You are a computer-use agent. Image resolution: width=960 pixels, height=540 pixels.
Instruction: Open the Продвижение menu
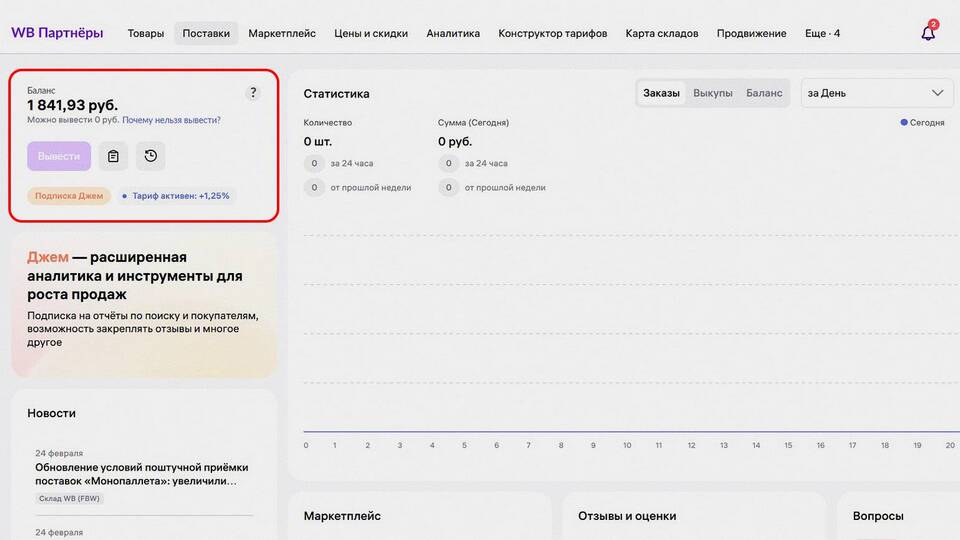tap(751, 34)
